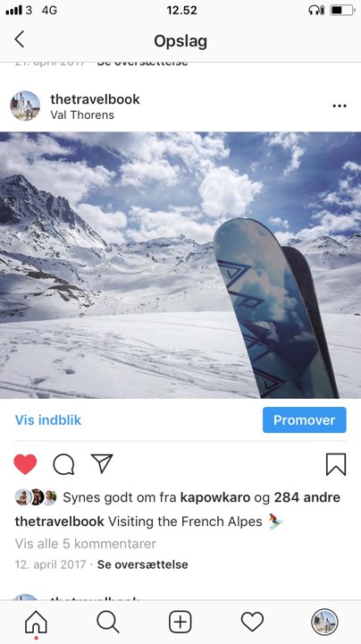Tap the snowy mountain post photo
Image resolution: width=361 pixels, height=644 pixels.
(x=180, y=266)
